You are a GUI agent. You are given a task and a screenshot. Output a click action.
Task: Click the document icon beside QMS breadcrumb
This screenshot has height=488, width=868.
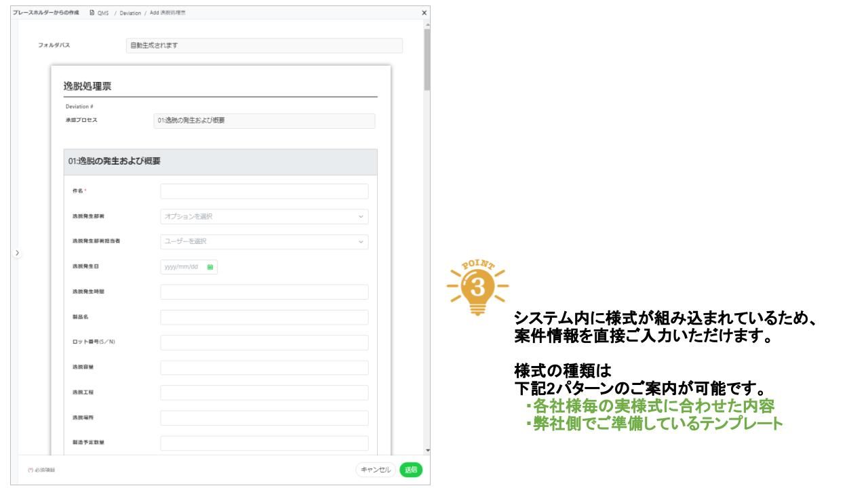click(x=92, y=13)
